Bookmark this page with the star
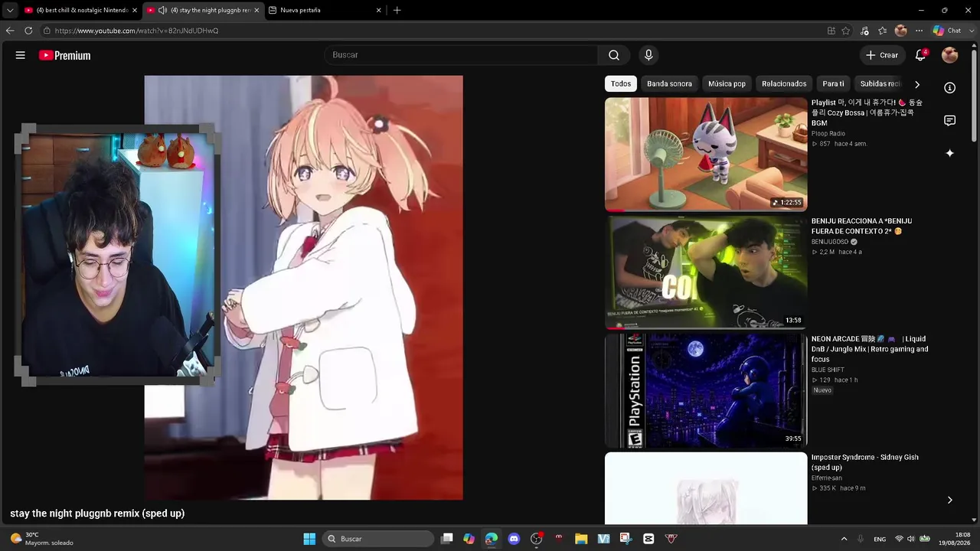This screenshot has height=551, width=980. [x=846, y=31]
